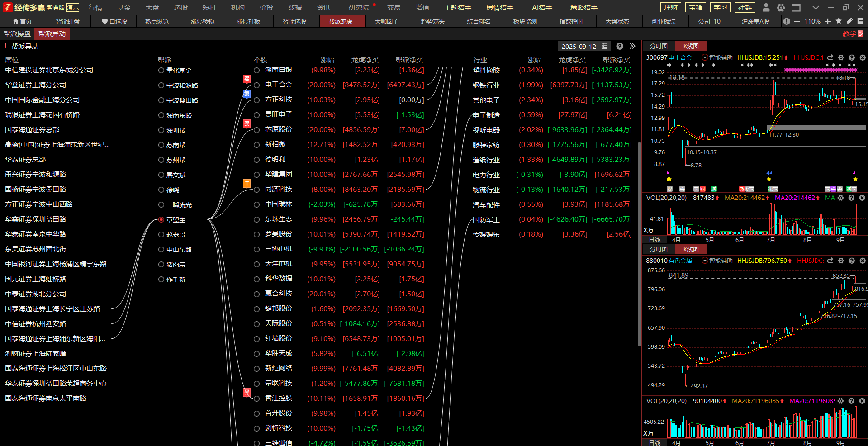Open the user account icon in title bar
868x446 pixels.
pos(766,7)
